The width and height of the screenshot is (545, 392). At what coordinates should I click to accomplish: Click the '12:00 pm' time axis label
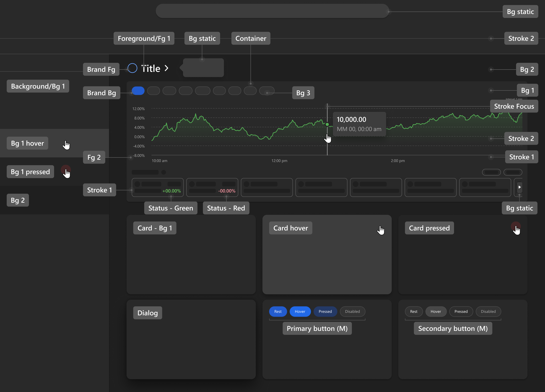pos(279,161)
